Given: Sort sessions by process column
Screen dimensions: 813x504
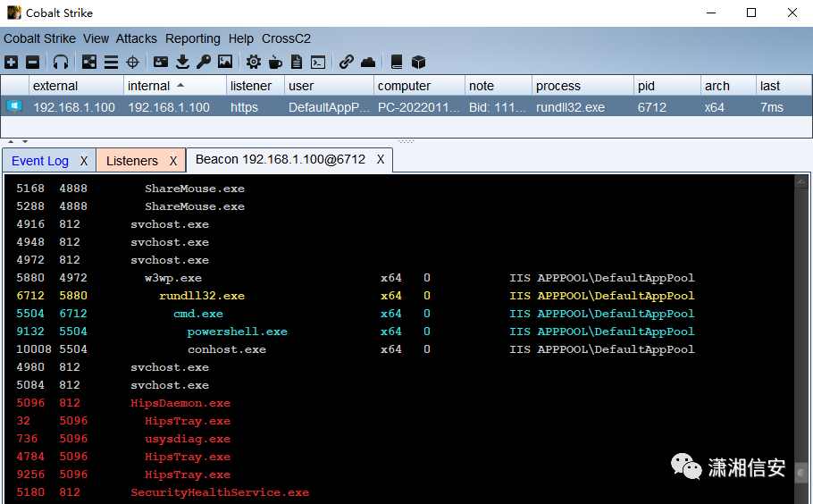Looking at the screenshot, I should pos(583,86).
